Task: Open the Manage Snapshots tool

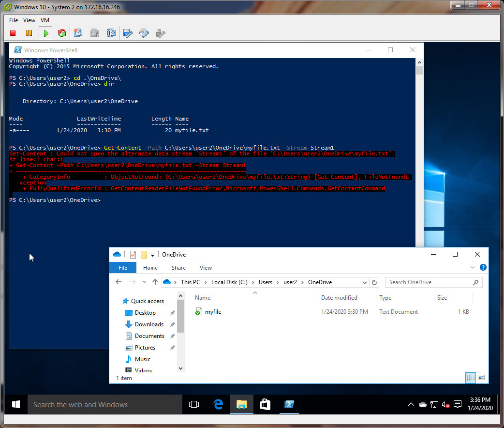Action: click(111, 32)
